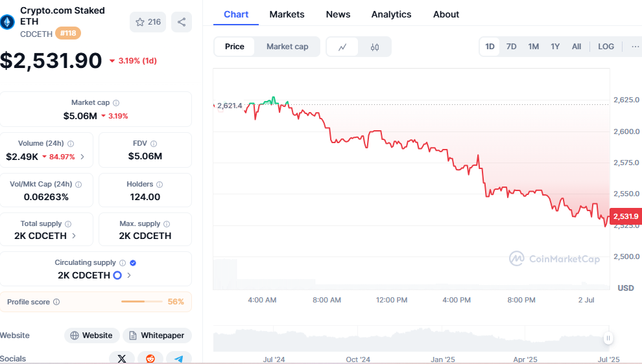Open the share button

[182, 22]
